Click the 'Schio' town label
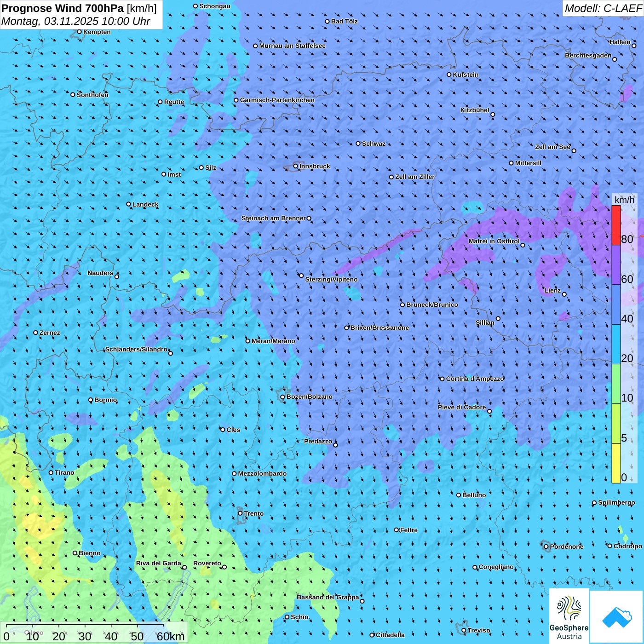 (x=299, y=617)
